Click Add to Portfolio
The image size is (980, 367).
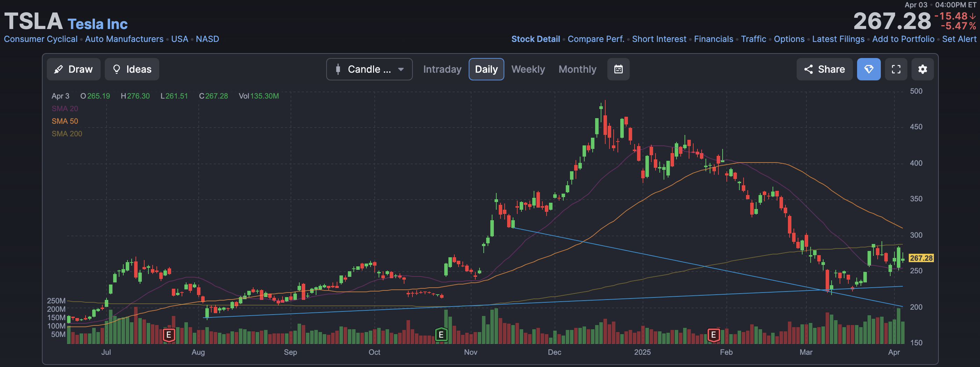pyautogui.click(x=903, y=39)
